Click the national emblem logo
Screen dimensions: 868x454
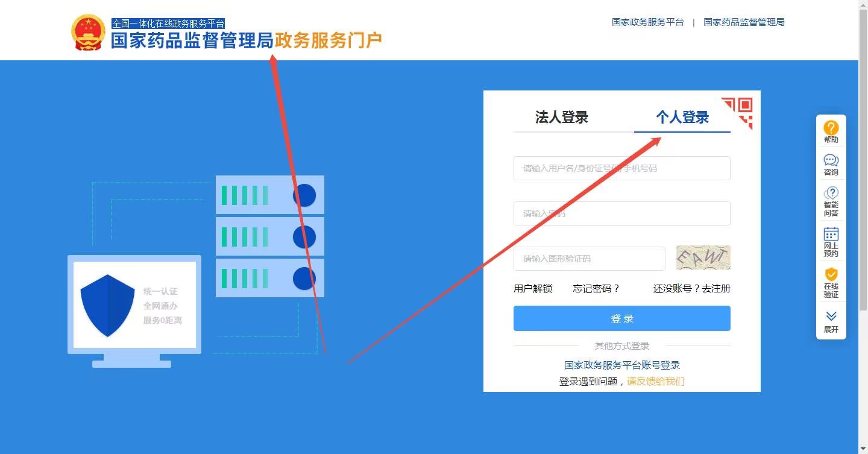(x=89, y=32)
